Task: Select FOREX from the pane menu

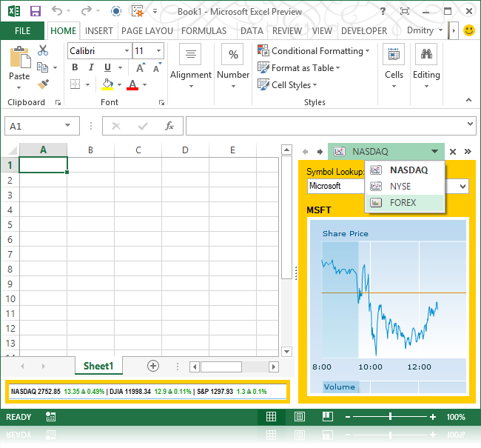Action: 405,203
